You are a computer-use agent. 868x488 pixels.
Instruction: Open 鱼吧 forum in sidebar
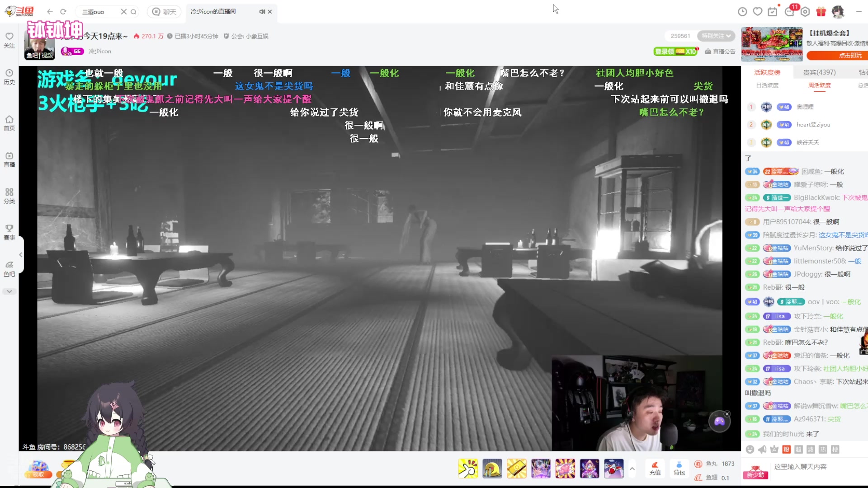click(x=9, y=269)
